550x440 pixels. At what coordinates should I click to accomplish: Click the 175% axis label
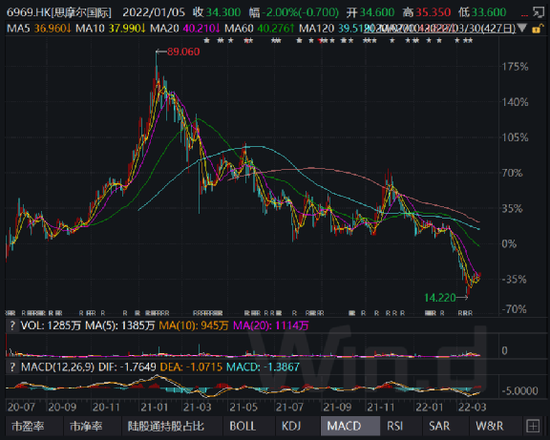515,67
